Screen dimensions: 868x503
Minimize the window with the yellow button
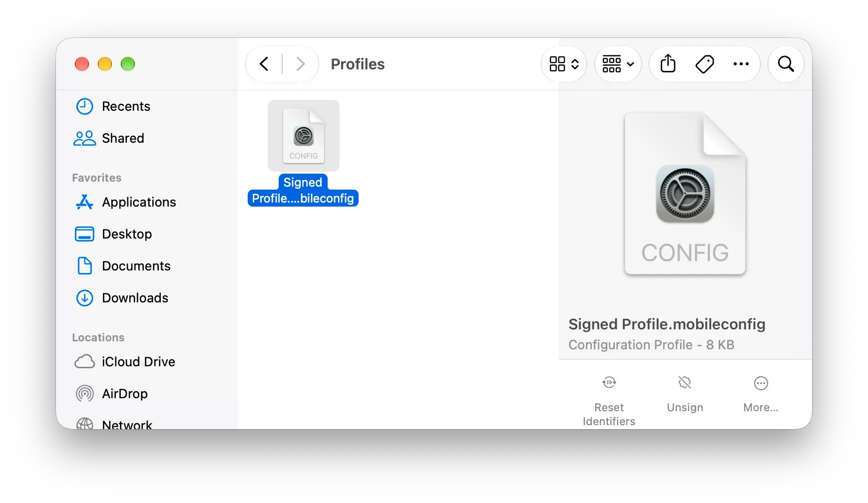click(x=105, y=64)
